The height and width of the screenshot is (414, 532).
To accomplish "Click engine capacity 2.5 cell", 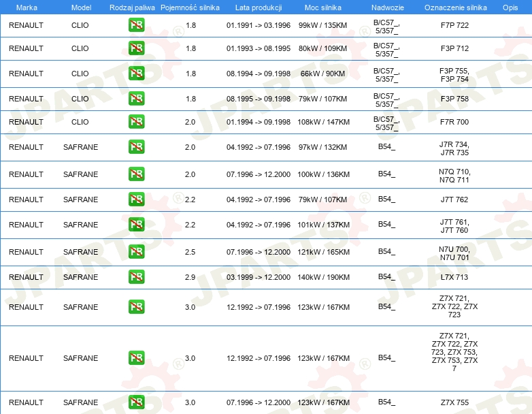I will 190,252.
